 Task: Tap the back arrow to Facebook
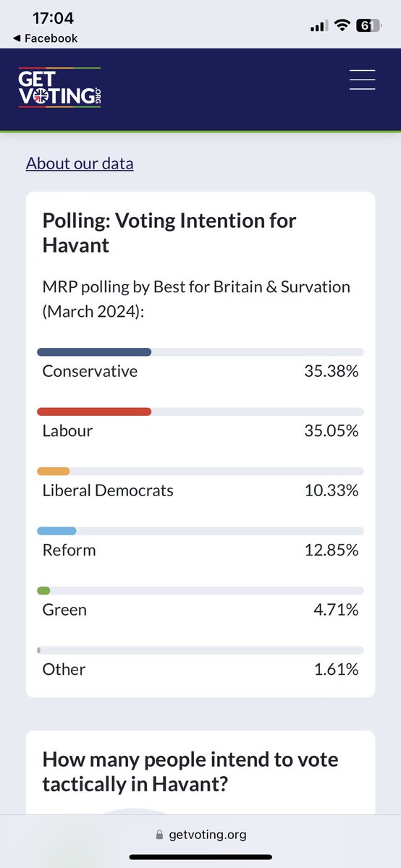click(17, 38)
